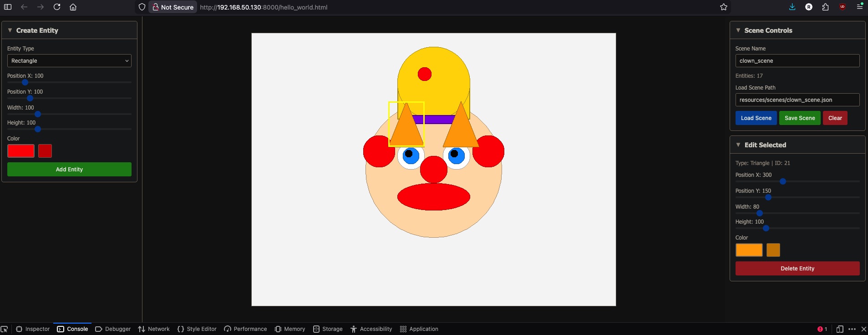
Task: Open the Memory devtools tab
Action: [x=289, y=329]
